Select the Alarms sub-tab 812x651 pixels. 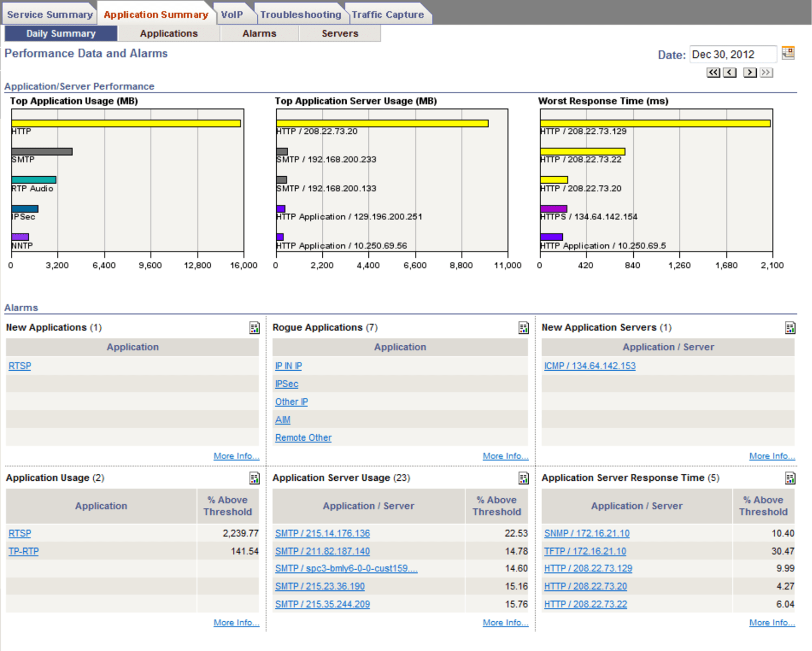coord(259,33)
